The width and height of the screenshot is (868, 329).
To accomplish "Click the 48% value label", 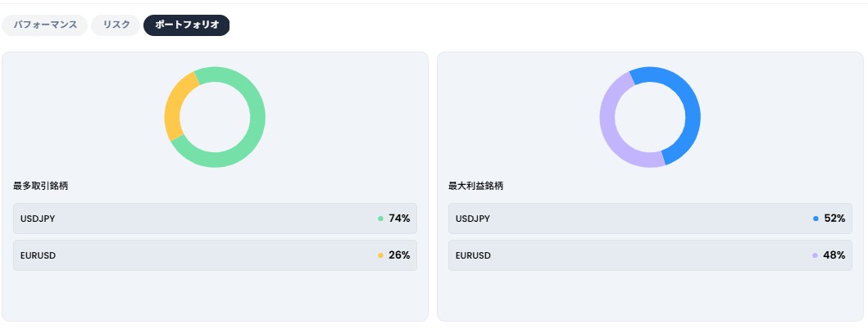I will [834, 255].
